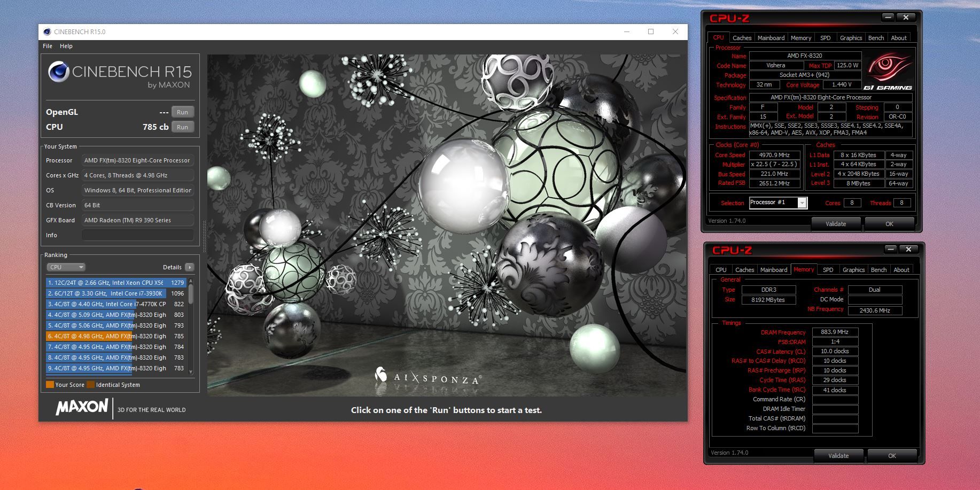Select ranking entry 12C/24T Intel Xeon 1279
980x490 pixels.
click(x=116, y=283)
